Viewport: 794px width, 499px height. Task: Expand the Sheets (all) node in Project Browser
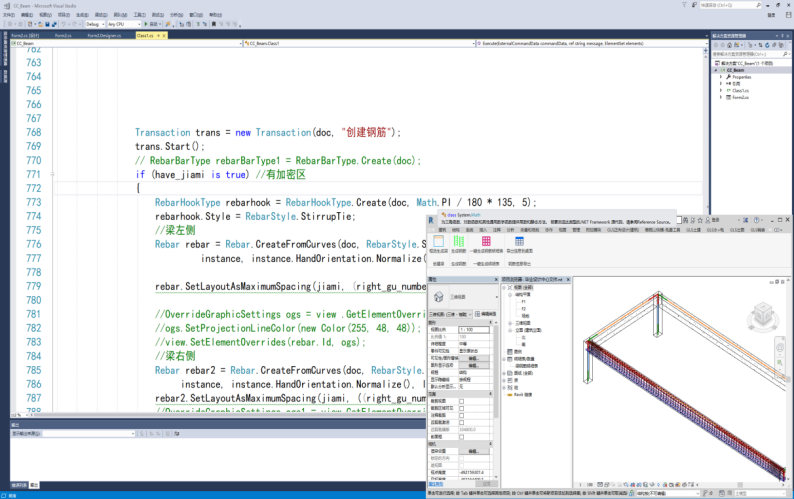(x=504, y=373)
